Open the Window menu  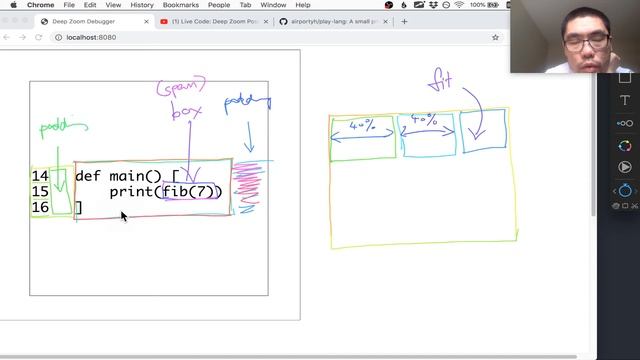coord(273,5)
